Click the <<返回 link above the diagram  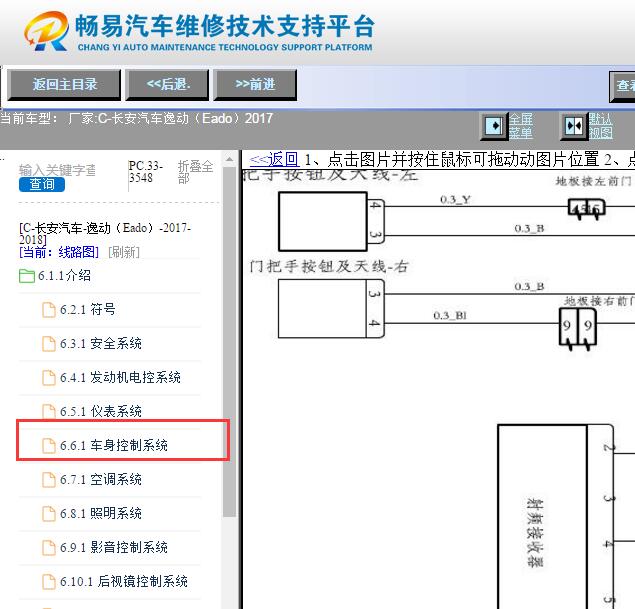coord(274,160)
